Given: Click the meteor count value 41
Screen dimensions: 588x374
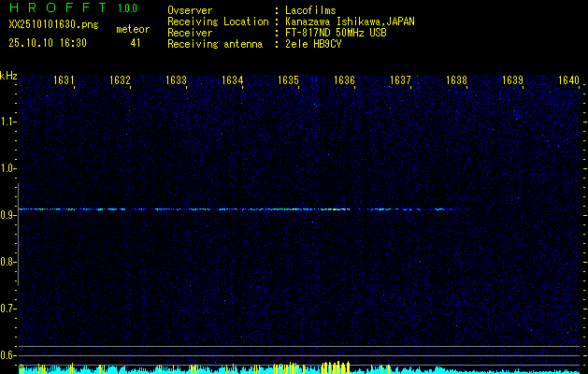Looking at the screenshot, I should tap(136, 43).
